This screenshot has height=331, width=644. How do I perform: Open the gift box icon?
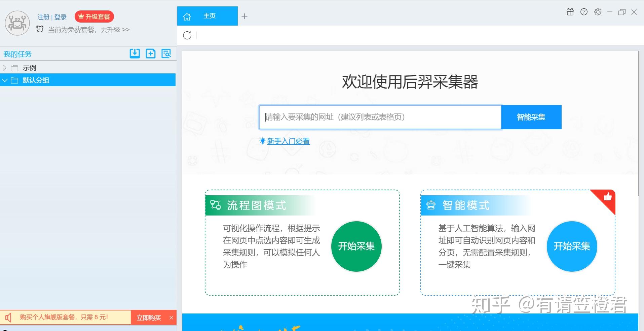pyautogui.click(x=570, y=12)
